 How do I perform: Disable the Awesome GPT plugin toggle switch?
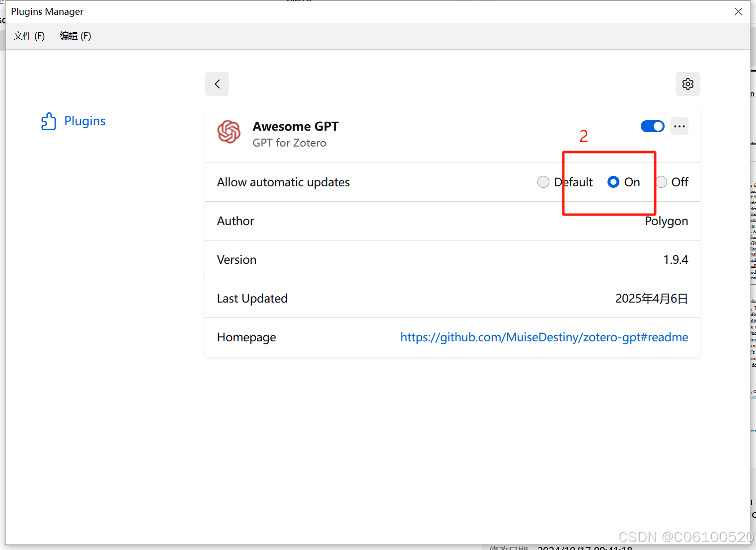653,126
